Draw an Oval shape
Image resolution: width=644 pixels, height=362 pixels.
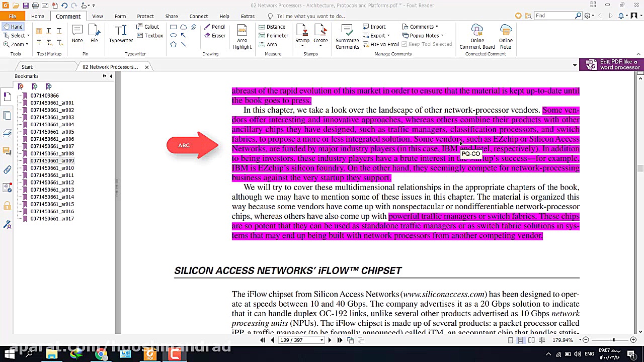tap(173, 36)
